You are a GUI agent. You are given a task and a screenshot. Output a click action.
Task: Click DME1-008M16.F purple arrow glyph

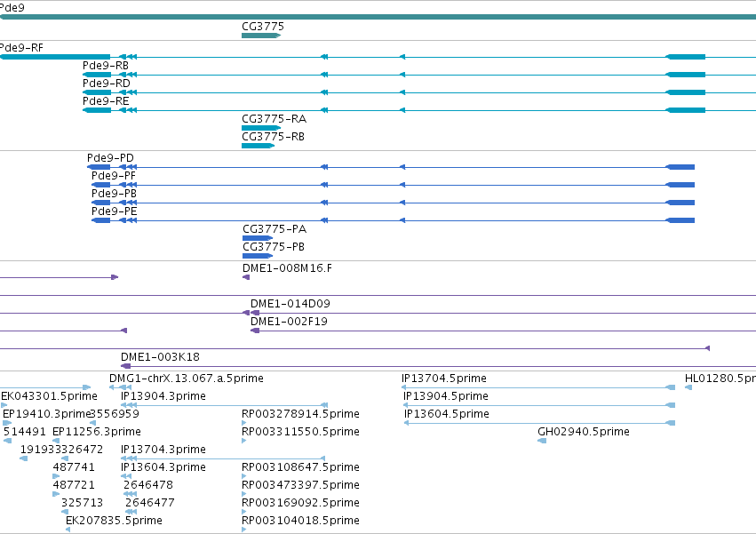click(x=246, y=277)
